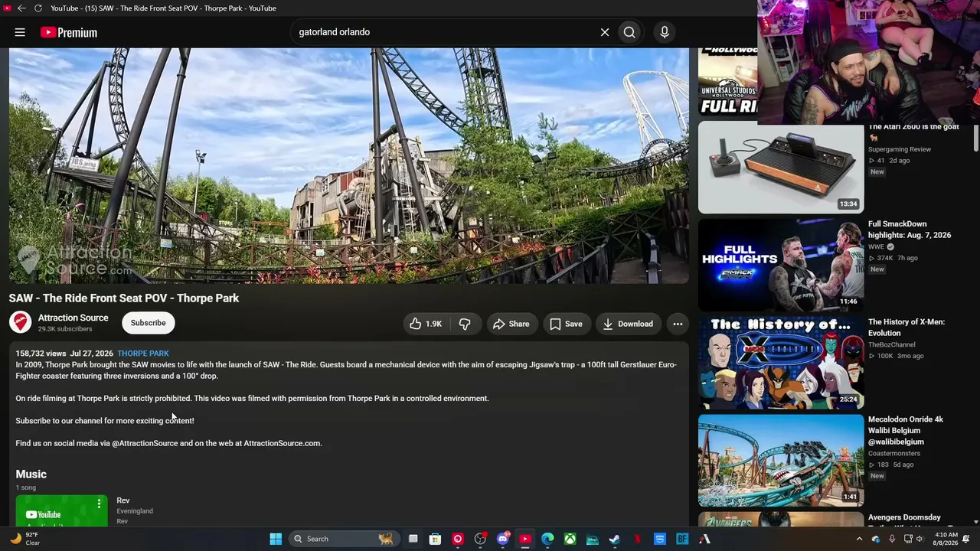Click the SAW ride video player
Viewport: 980px width, 551px height.
349,165
